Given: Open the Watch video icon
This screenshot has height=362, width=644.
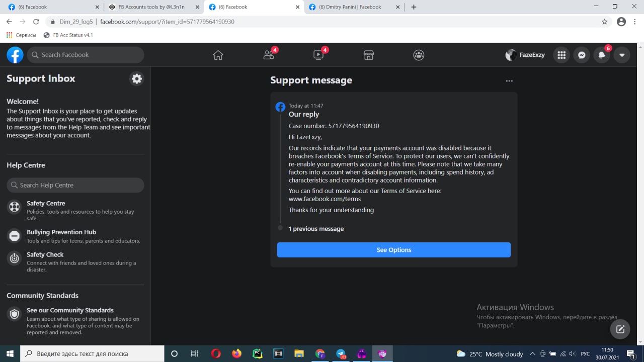Looking at the screenshot, I should click(319, 55).
